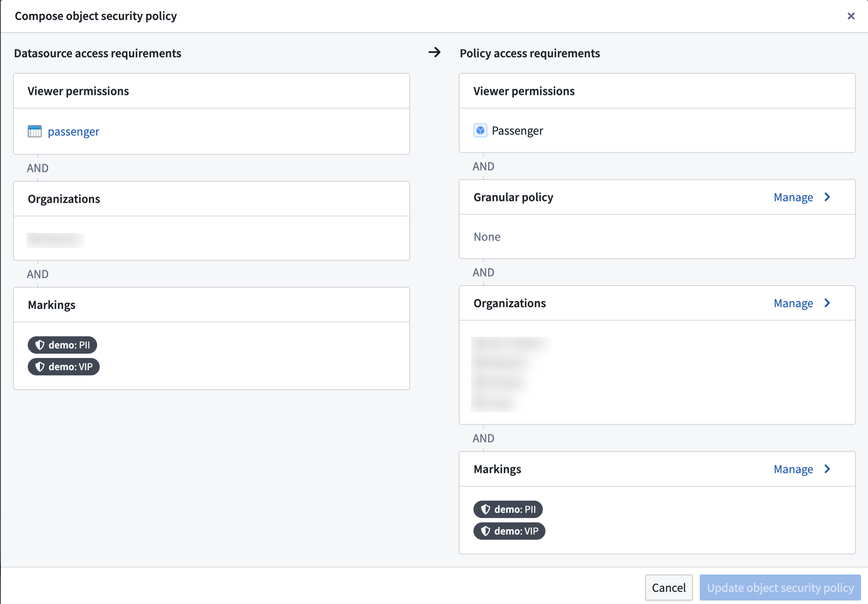Click the shield icon on datasource demo: VIP marking

[40, 367]
